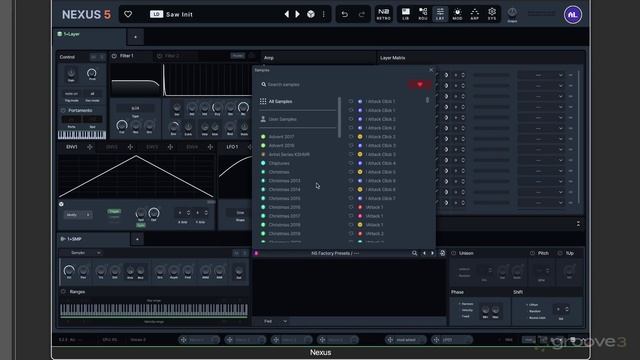Select the Attack 2 sample
The image size is (640, 360).
[374, 233]
